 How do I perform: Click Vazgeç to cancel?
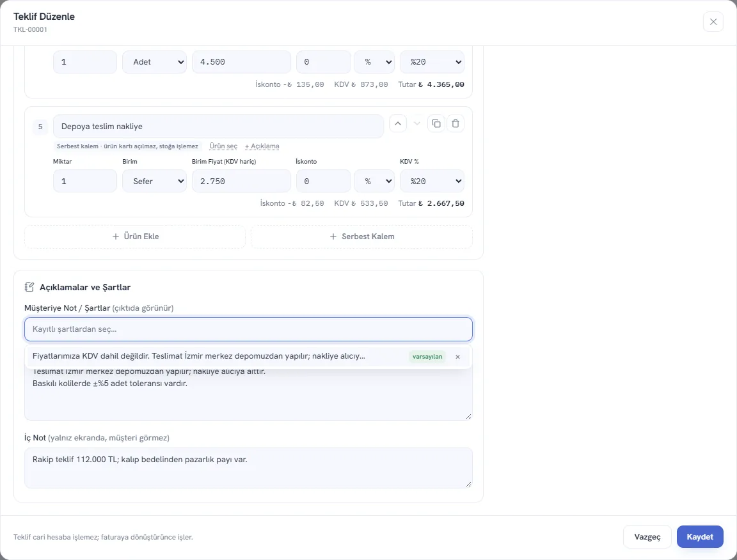[x=647, y=537]
